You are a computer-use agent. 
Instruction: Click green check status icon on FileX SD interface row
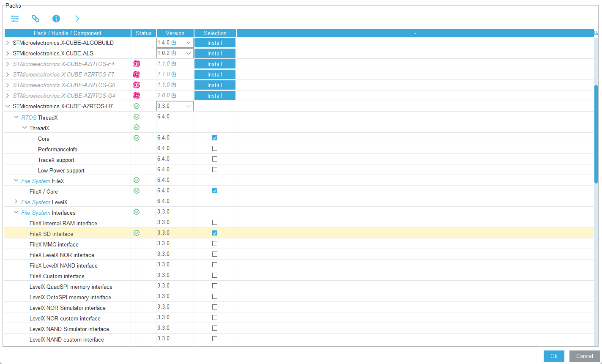(x=137, y=233)
